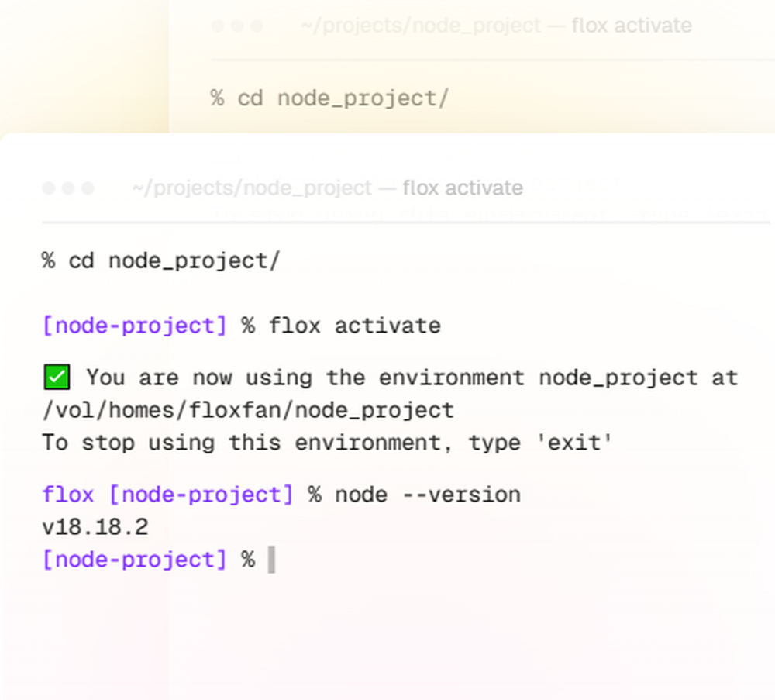
Task: Click the rightmost window dot of front terminal
Action: pyautogui.click(x=88, y=188)
